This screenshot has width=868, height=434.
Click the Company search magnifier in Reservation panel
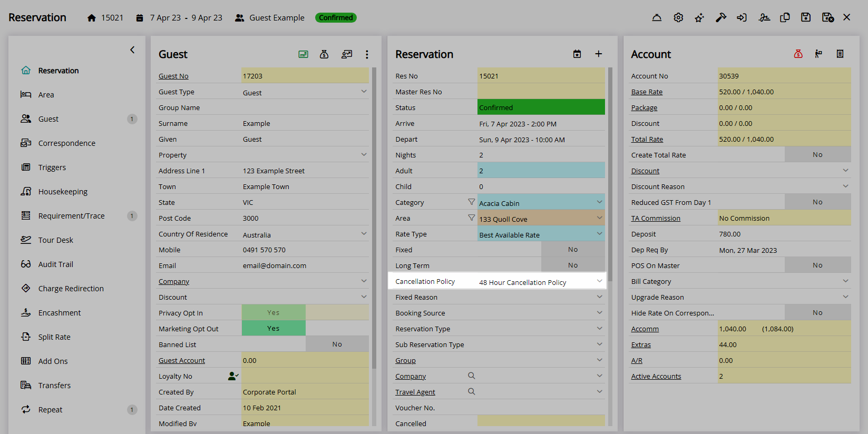pyautogui.click(x=472, y=376)
